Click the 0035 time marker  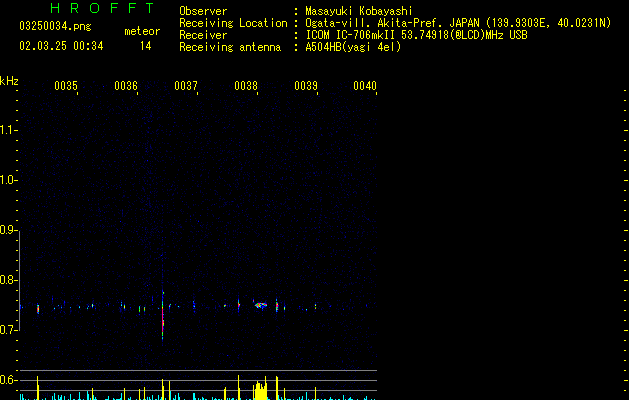pyautogui.click(x=66, y=85)
